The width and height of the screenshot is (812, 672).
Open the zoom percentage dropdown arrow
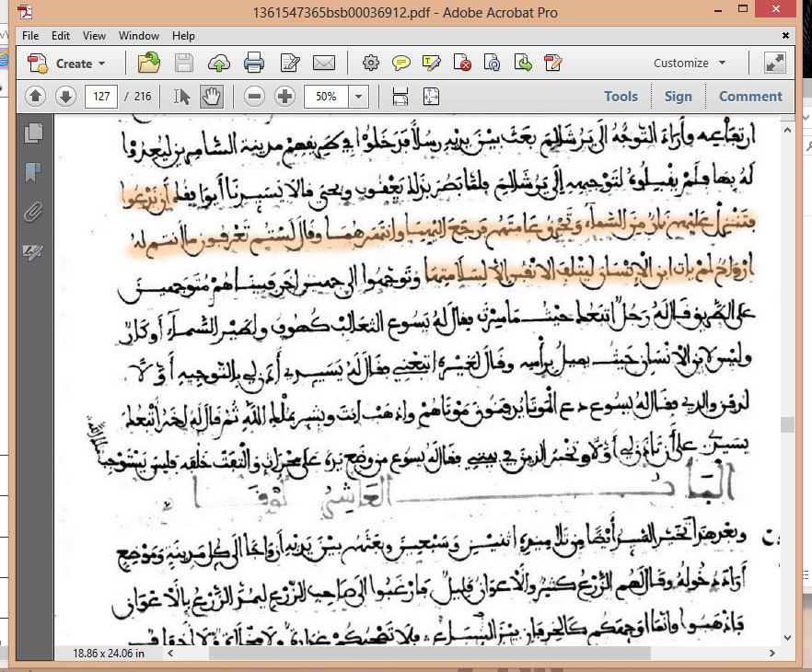[x=358, y=96]
